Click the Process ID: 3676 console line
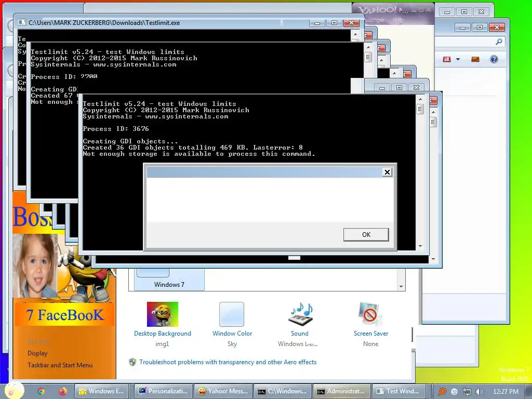 [116, 129]
